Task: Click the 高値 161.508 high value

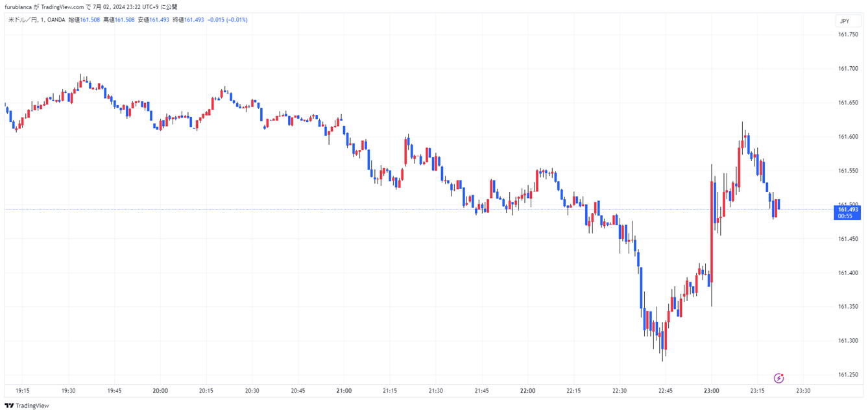Action: (125, 19)
